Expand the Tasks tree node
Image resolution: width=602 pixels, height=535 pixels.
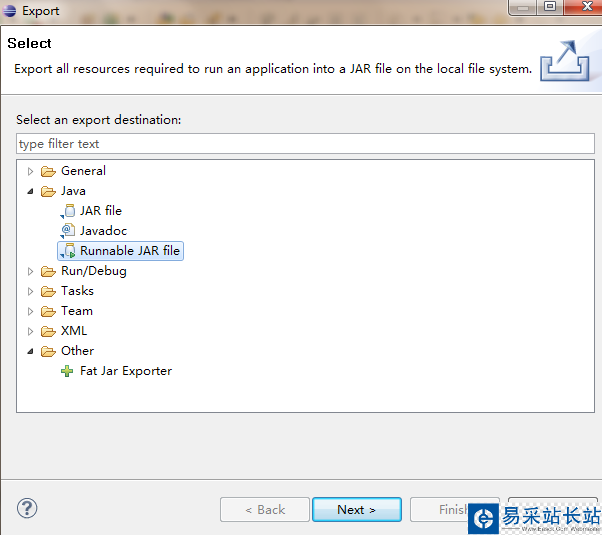click(30, 291)
